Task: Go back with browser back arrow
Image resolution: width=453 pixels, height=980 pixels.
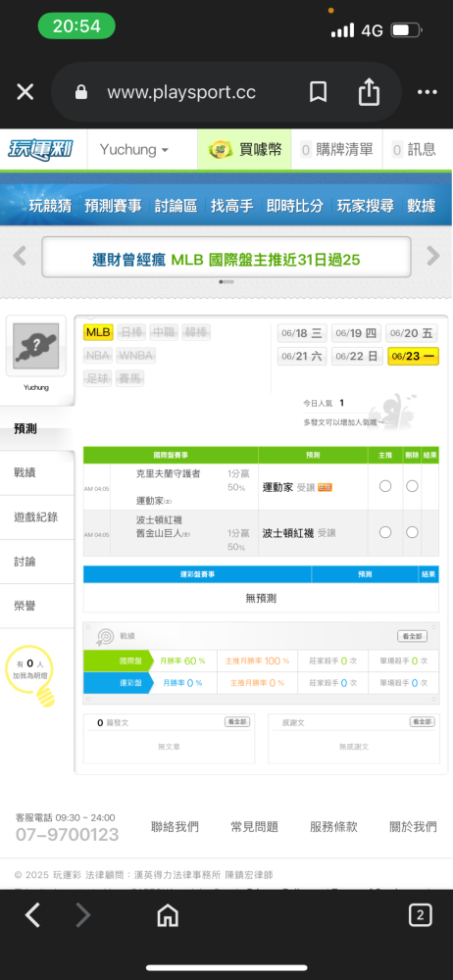Action: coord(33,915)
